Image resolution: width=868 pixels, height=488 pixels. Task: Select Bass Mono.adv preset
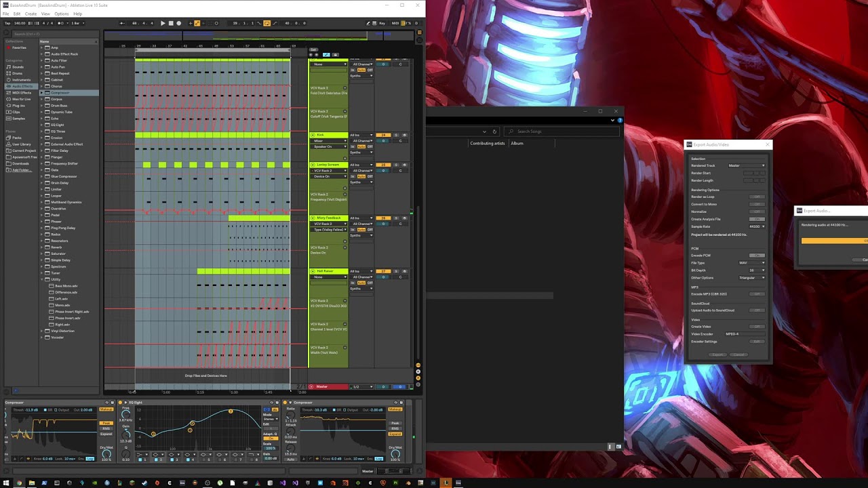(66, 286)
